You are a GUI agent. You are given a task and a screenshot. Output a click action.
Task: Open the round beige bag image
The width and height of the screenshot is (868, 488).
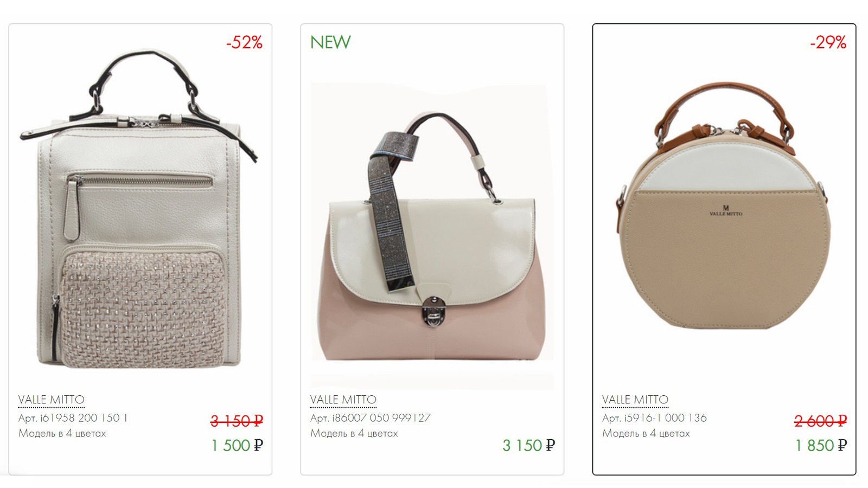click(x=724, y=205)
